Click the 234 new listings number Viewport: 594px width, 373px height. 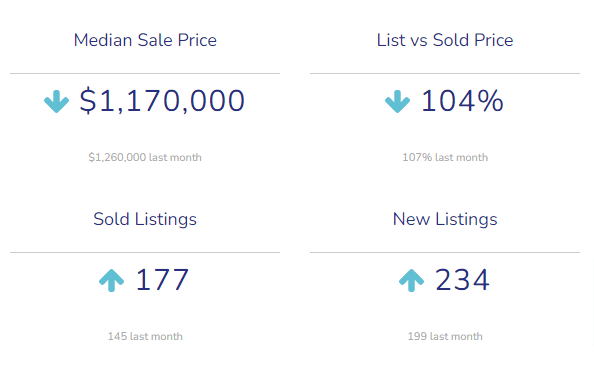click(462, 280)
